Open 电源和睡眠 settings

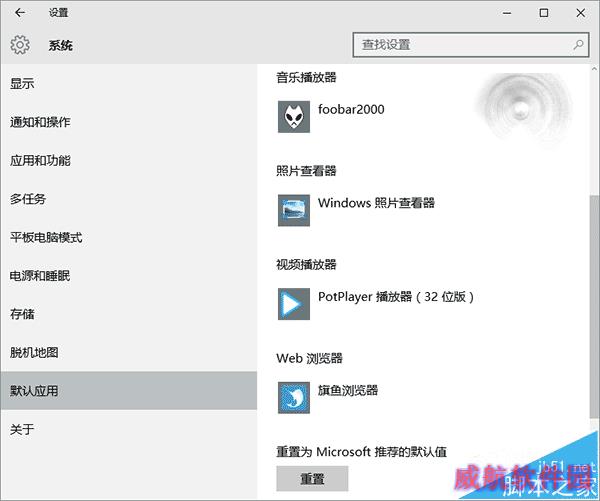pos(129,276)
